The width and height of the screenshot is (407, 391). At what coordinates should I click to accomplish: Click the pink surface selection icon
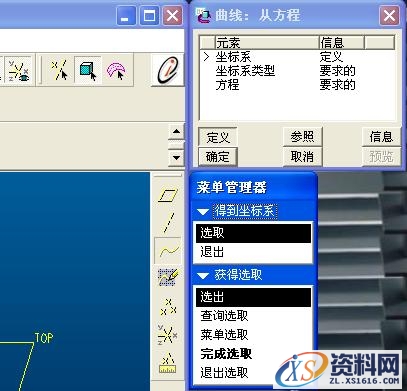pyautogui.click(x=116, y=71)
